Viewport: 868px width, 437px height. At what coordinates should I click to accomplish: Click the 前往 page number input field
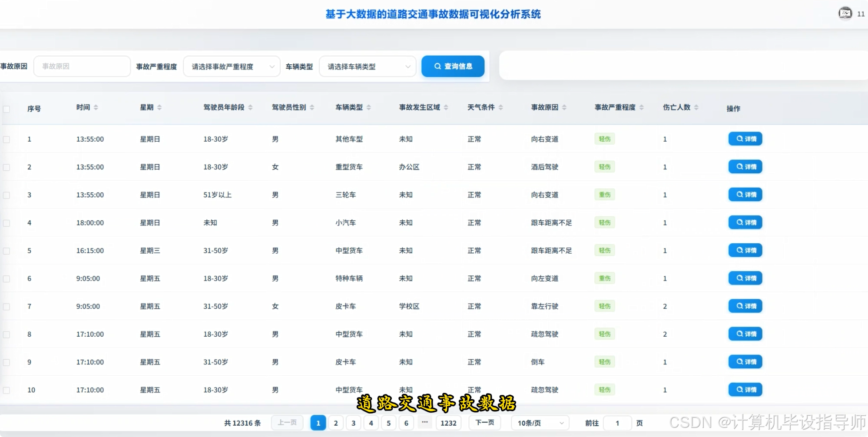pos(617,423)
